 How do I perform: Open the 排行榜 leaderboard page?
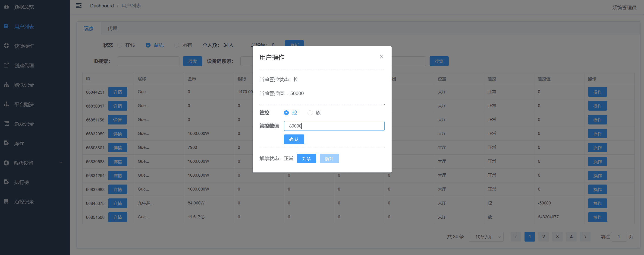[x=24, y=182]
